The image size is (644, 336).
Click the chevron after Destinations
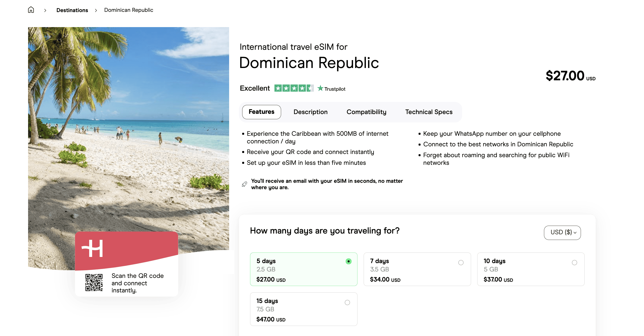96,11
